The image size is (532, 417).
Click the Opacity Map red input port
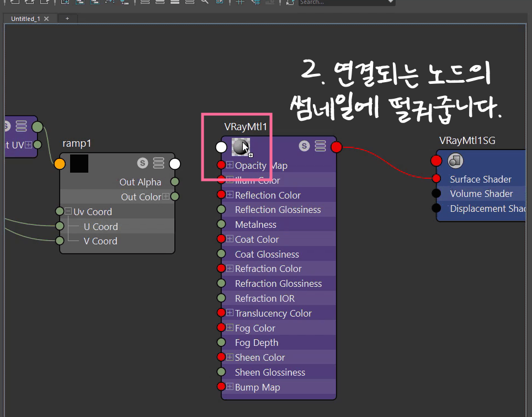click(x=221, y=165)
